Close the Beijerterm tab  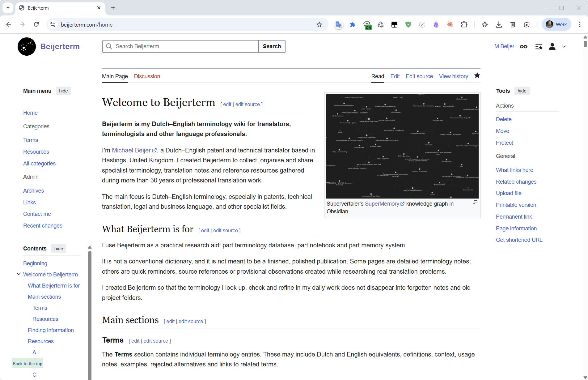(99, 8)
